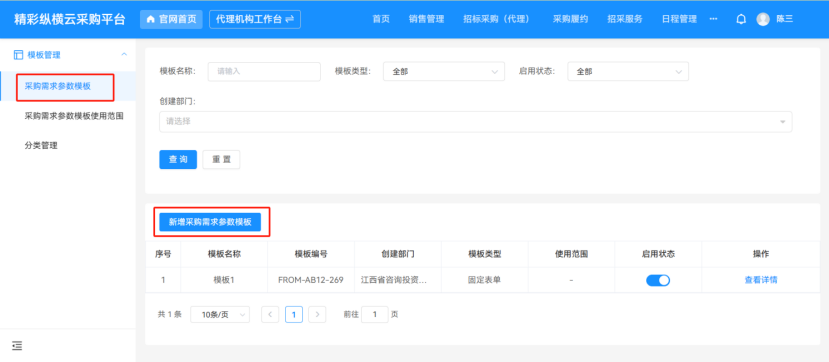The width and height of the screenshot is (829, 362).
Task: Open the 首页 nav item
Action: pyautogui.click(x=381, y=19)
